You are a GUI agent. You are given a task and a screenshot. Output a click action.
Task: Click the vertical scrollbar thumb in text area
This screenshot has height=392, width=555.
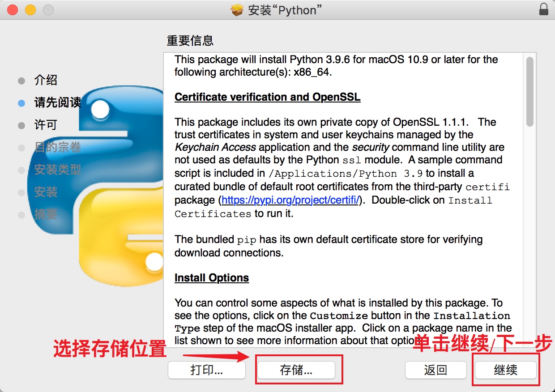(x=530, y=92)
